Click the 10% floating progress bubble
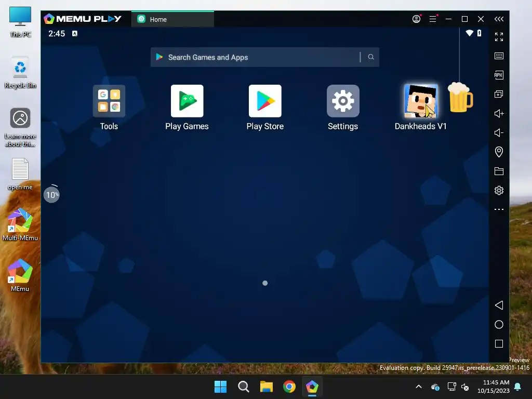Screen dimensions: 532x399 (51, 194)
